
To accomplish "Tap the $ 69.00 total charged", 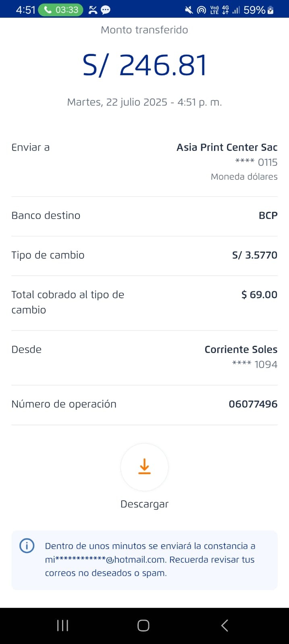I will pos(259,295).
